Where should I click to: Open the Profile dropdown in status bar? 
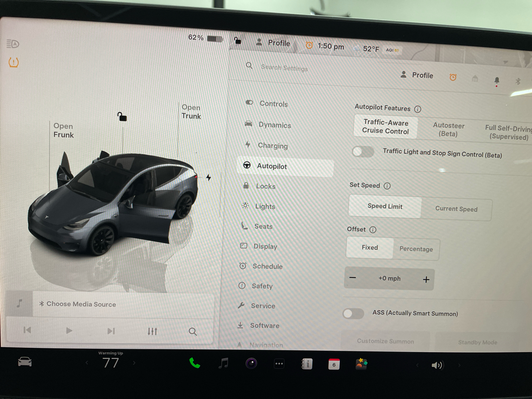(273, 43)
